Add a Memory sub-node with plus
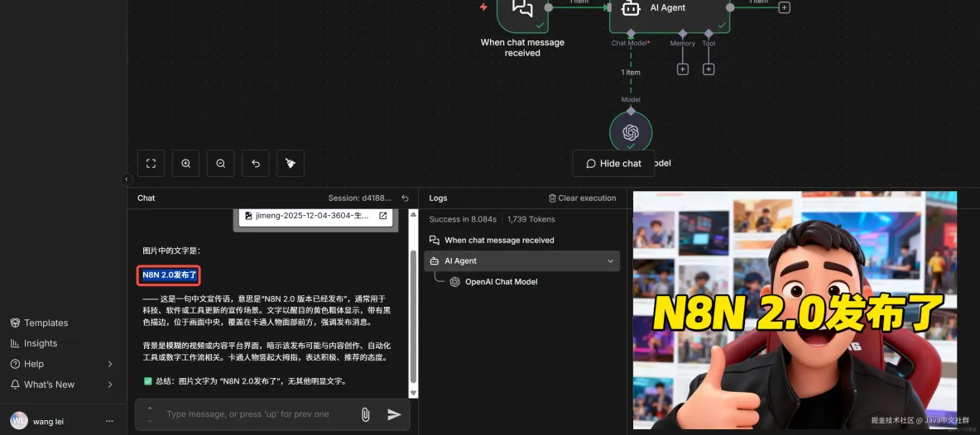Image resolution: width=980 pixels, height=435 pixels. coord(683,69)
